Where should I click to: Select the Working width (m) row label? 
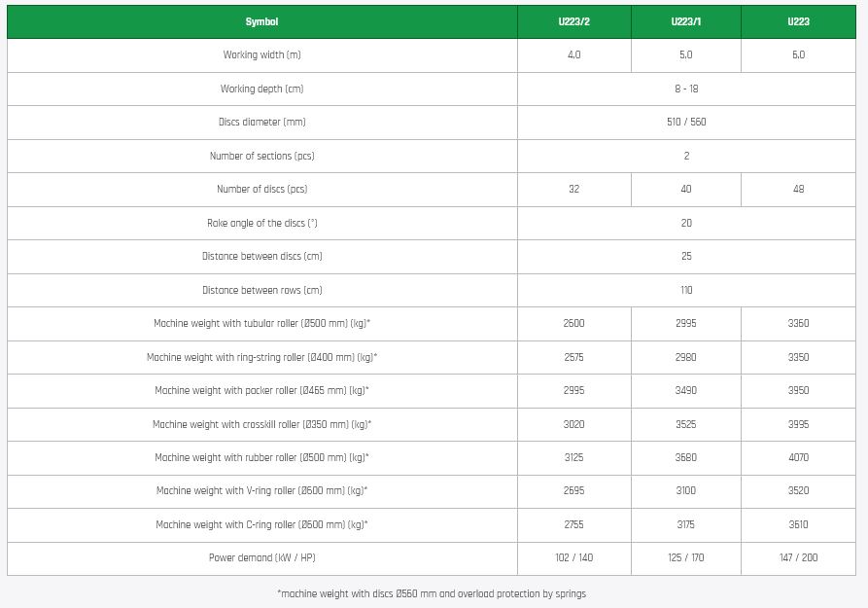click(x=261, y=55)
